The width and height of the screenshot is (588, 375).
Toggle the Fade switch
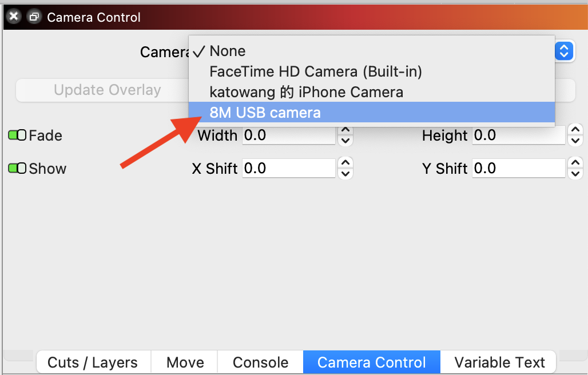click(17, 135)
